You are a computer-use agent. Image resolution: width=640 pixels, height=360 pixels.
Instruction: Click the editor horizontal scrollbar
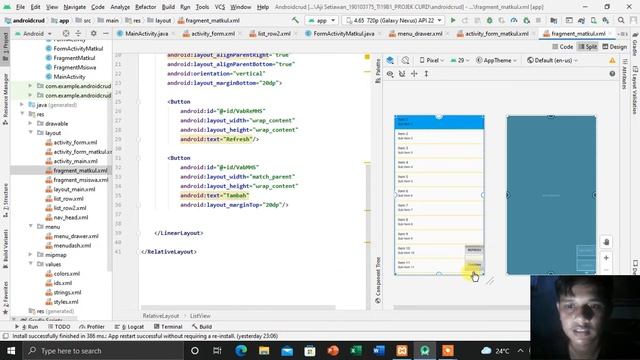point(238,307)
